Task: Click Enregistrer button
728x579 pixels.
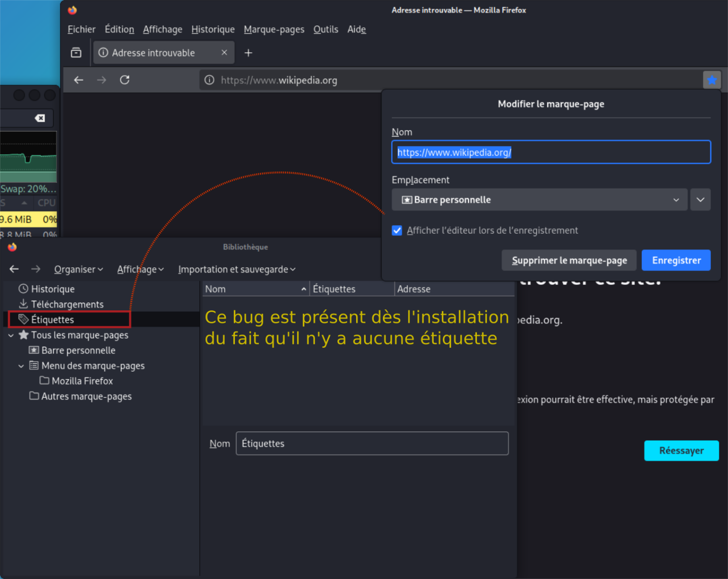Action: click(676, 260)
